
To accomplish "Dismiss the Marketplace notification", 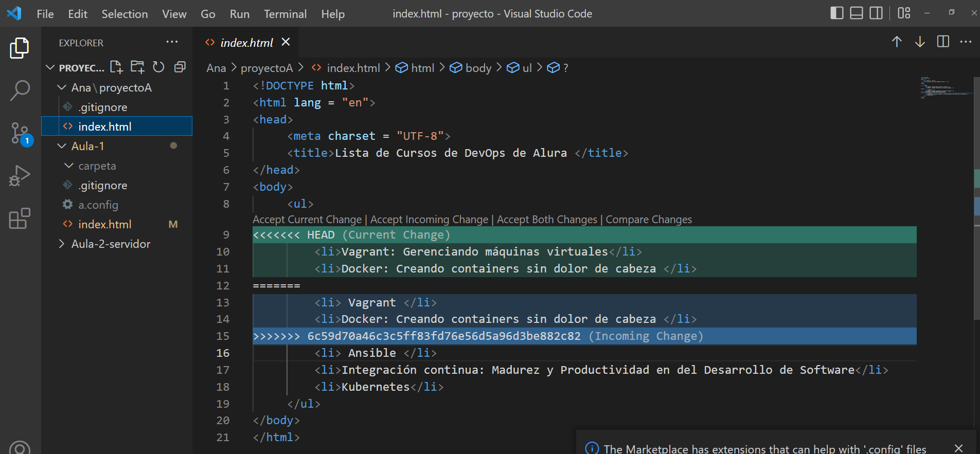I will point(958,448).
